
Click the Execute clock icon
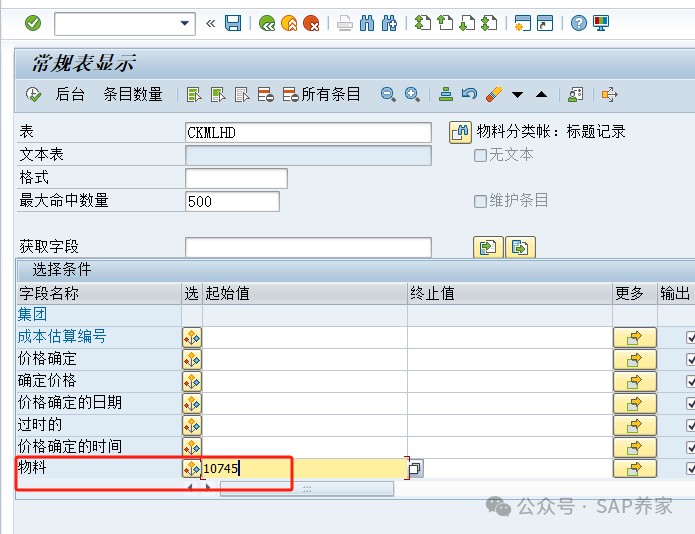tap(33, 94)
